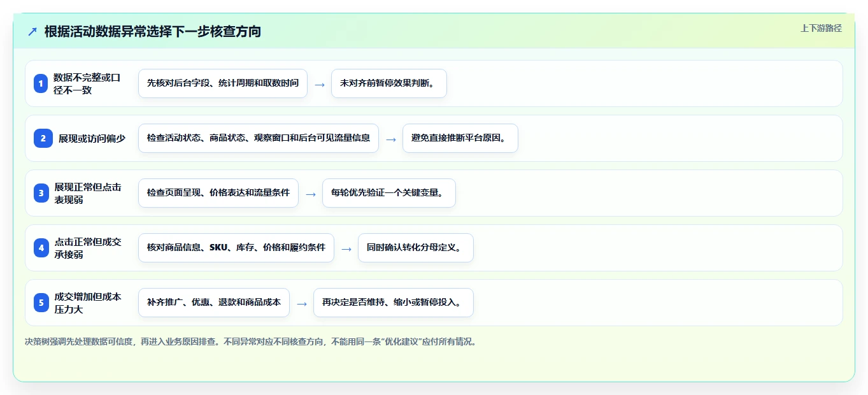Select step number 1 badge
868x395 pixels.
point(41,83)
